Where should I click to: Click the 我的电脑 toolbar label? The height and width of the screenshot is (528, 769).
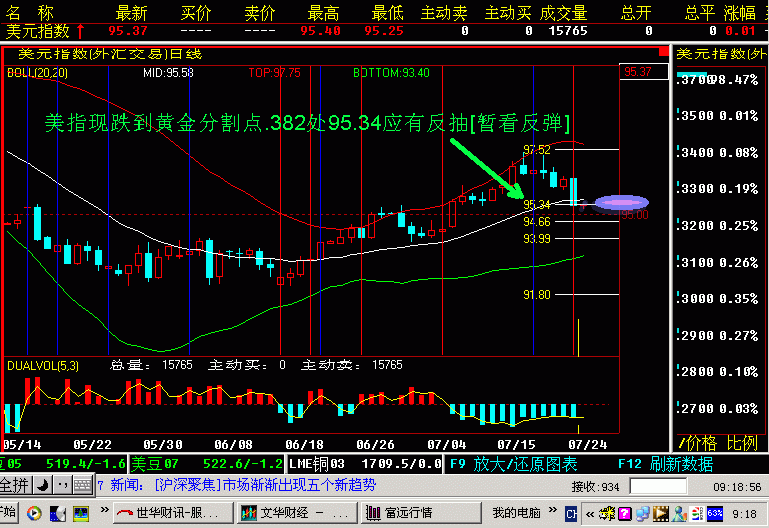tap(516, 513)
